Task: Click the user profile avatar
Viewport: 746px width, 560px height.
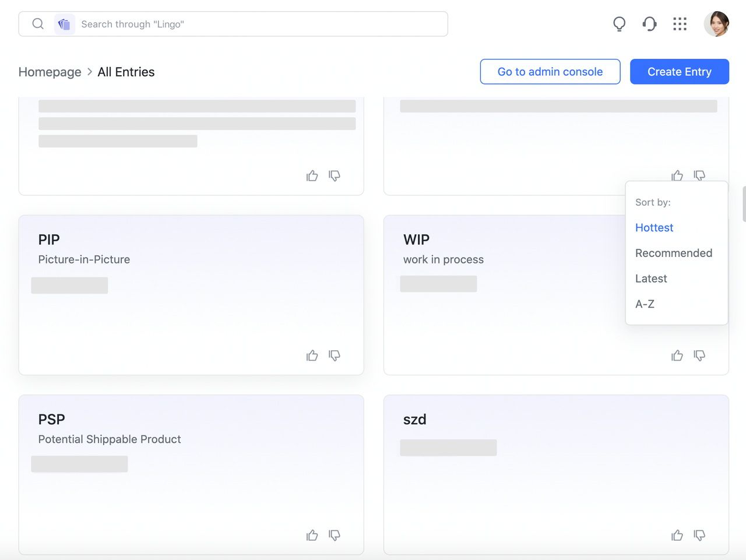Action: (716, 24)
